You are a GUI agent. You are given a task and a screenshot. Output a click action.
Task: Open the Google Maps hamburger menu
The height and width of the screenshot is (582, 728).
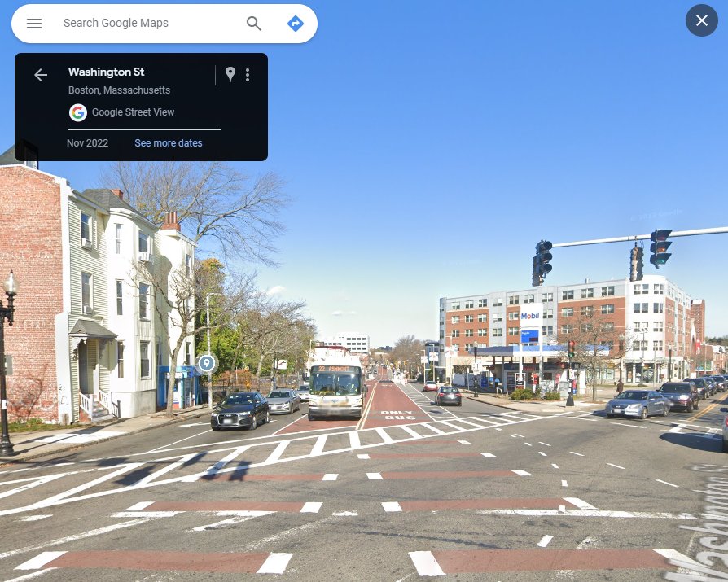click(34, 24)
